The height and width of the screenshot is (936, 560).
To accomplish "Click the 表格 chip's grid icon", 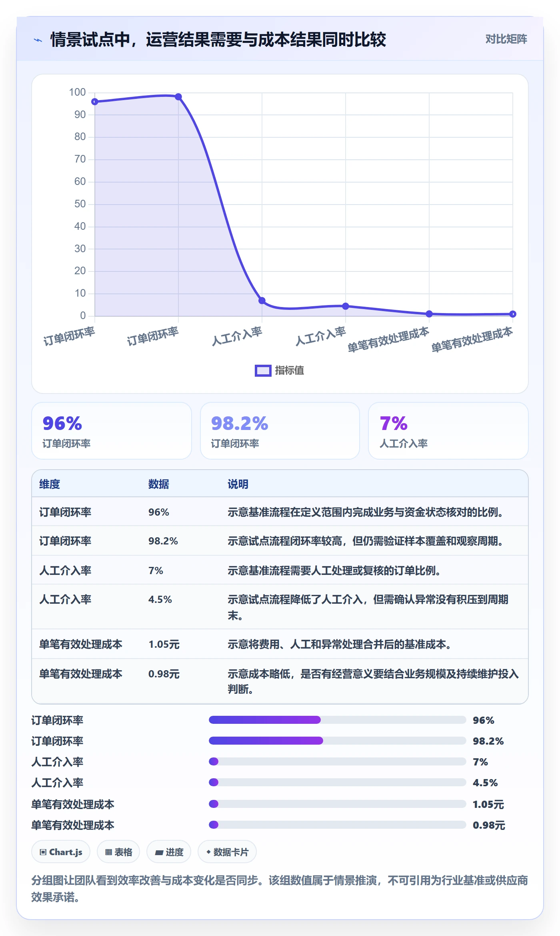I will coord(108,852).
